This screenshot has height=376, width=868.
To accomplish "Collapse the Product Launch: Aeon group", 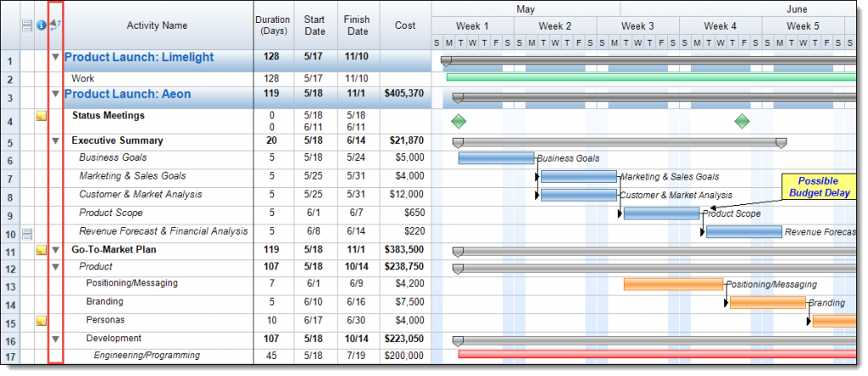I will (x=56, y=94).
